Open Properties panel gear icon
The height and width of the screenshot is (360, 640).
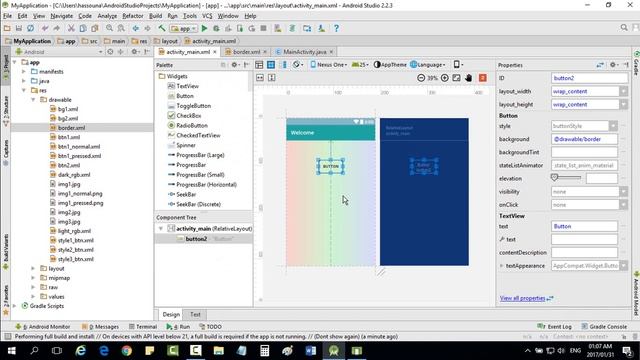click(x=613, y=65)
